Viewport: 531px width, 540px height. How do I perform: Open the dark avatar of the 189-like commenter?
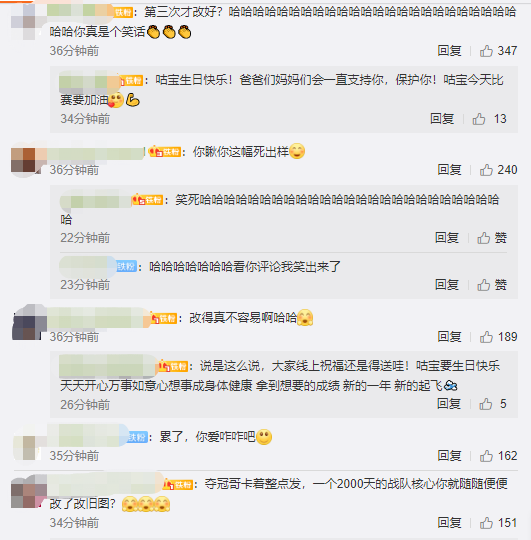click(29, 323)
